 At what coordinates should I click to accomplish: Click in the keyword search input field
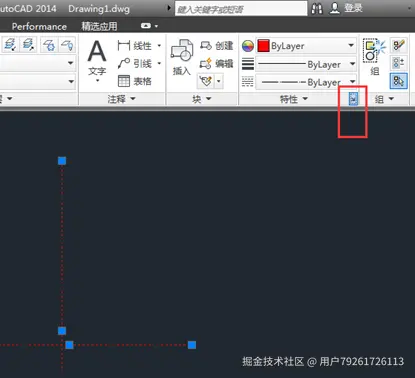[x=241, y=9]
